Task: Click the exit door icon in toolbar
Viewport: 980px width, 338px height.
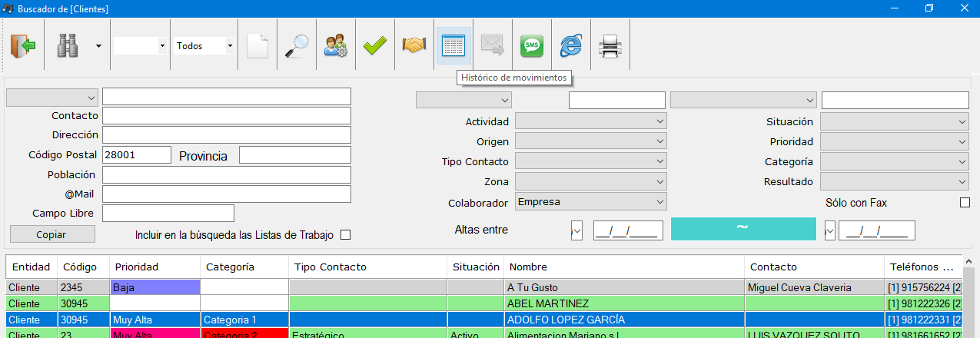Action: click(x=23, y=45)
